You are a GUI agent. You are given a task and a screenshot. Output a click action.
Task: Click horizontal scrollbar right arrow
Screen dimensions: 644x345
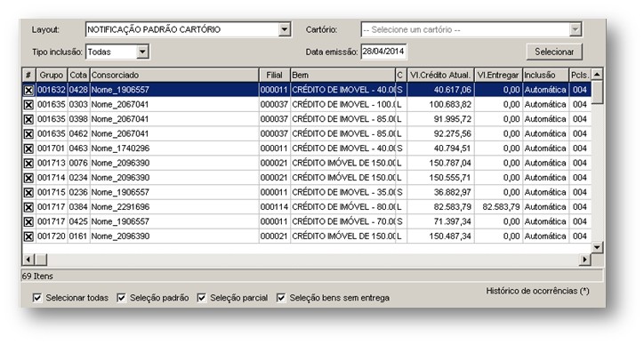point(585,260)
